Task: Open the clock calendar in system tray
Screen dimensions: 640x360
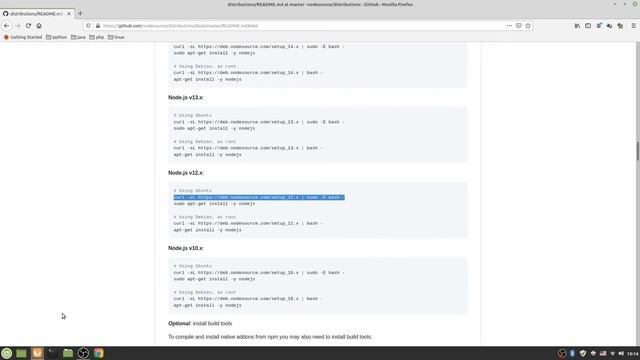Action: pyautogui.click(x=633, y=353)
